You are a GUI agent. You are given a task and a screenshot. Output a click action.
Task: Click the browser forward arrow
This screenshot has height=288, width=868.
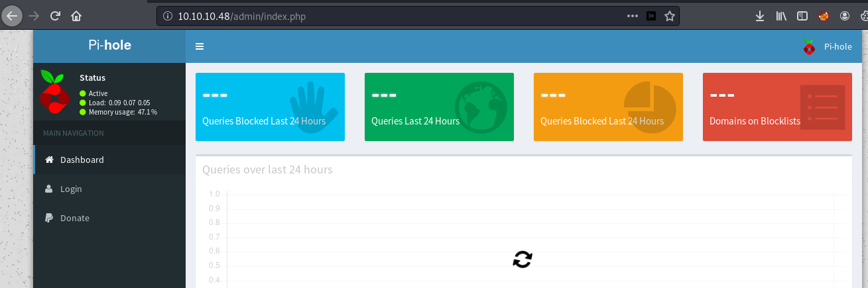pos(34,15)
